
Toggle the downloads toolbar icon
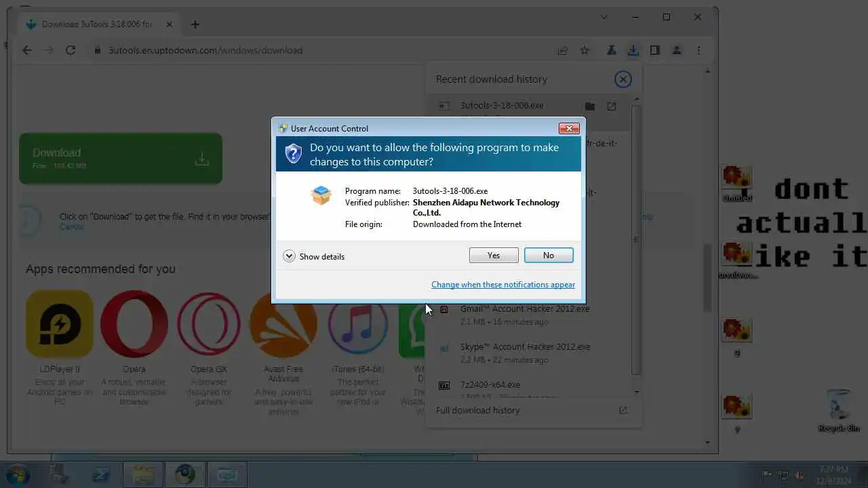tap(633, 50)
